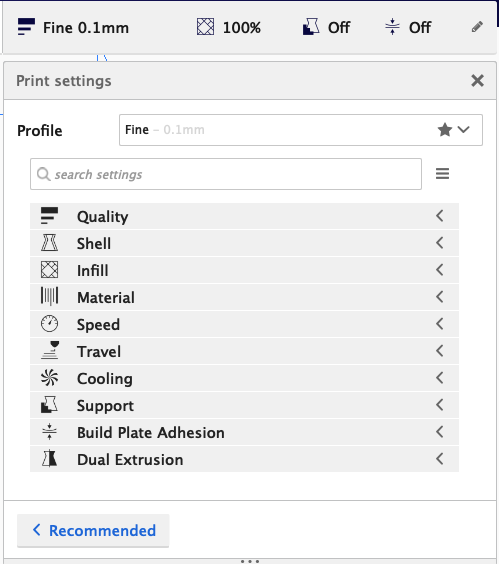Image resolution: width=499 pixels, height=564 pixels.
Task: Expand the Build Plate Adhesion chevron
Action: [440, 432]
